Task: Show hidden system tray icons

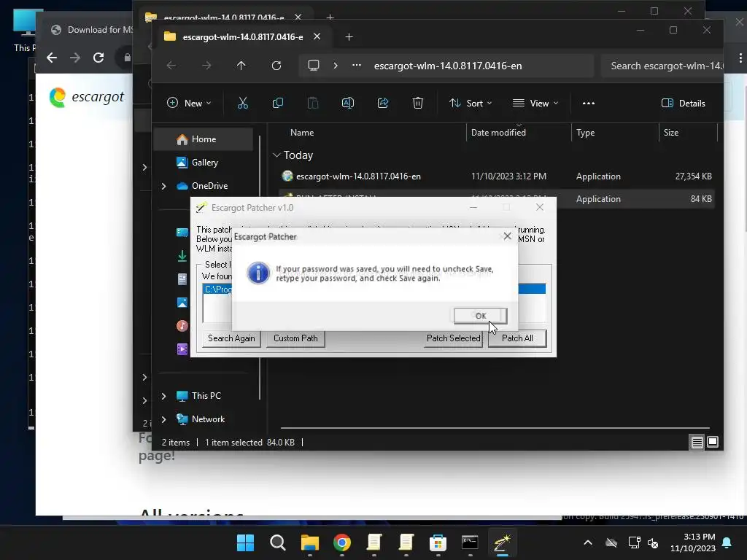Action: (x=588, y=542)
